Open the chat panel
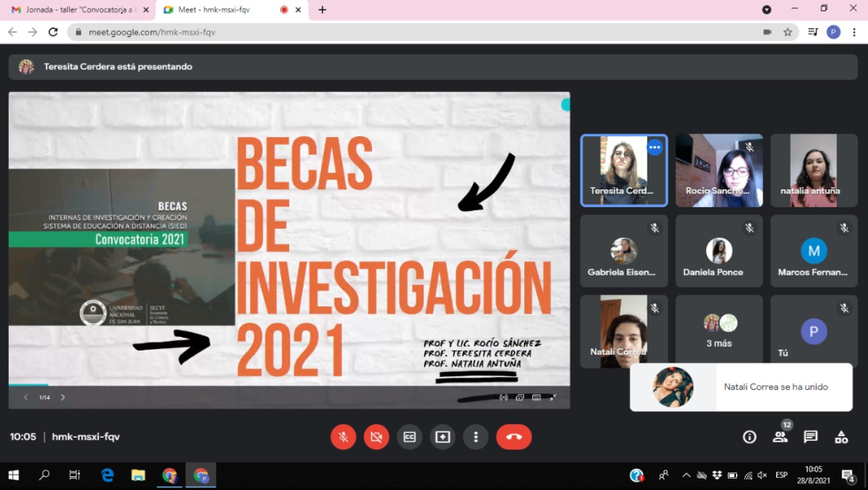Screen dimensions: 868x490 point(810,437)
